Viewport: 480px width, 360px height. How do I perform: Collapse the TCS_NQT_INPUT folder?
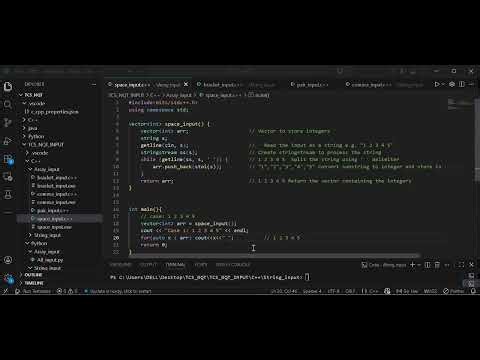click(45, 145)
